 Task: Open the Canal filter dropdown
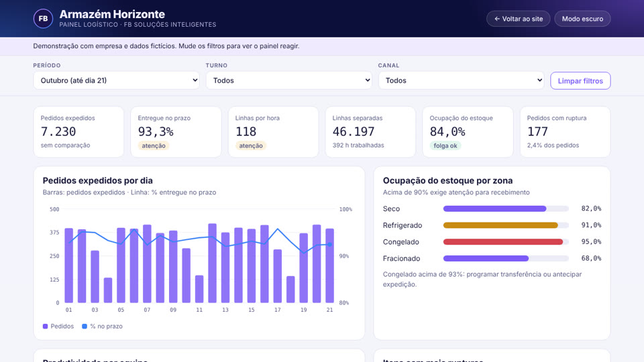pyautogui.click(x=462, y=80)
